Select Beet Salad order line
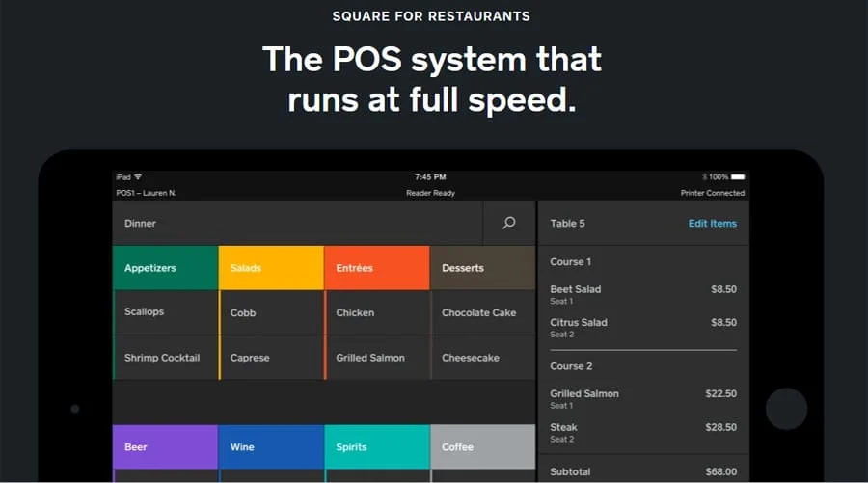Screen dimensions: 868x483 pos(643,294)
